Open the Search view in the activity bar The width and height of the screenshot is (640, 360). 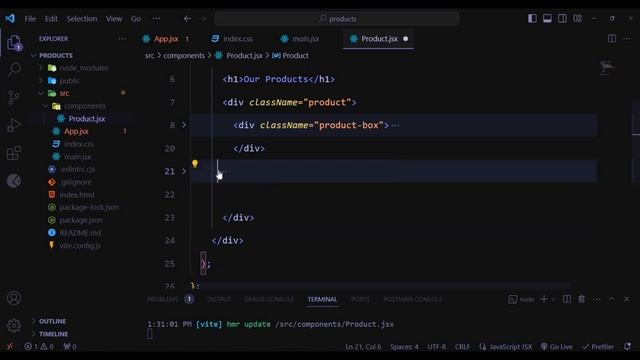[14, 70]
